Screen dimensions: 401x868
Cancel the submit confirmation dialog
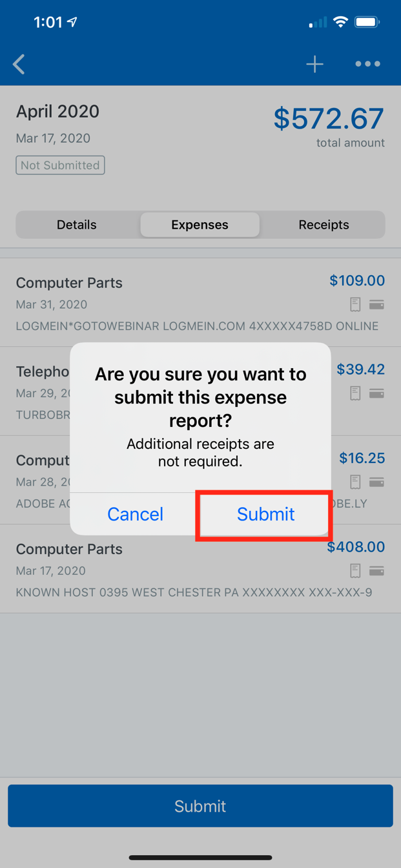(x=135, y=514)
